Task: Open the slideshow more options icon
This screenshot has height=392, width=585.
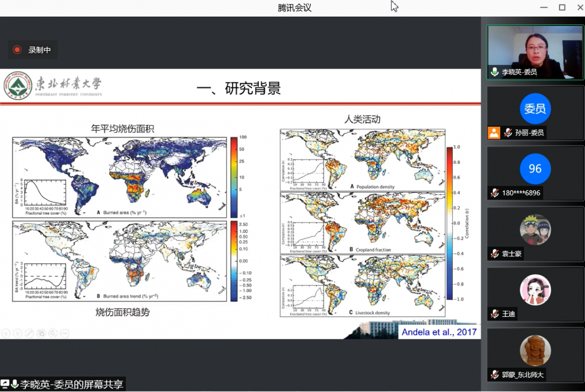Action: 64,333
